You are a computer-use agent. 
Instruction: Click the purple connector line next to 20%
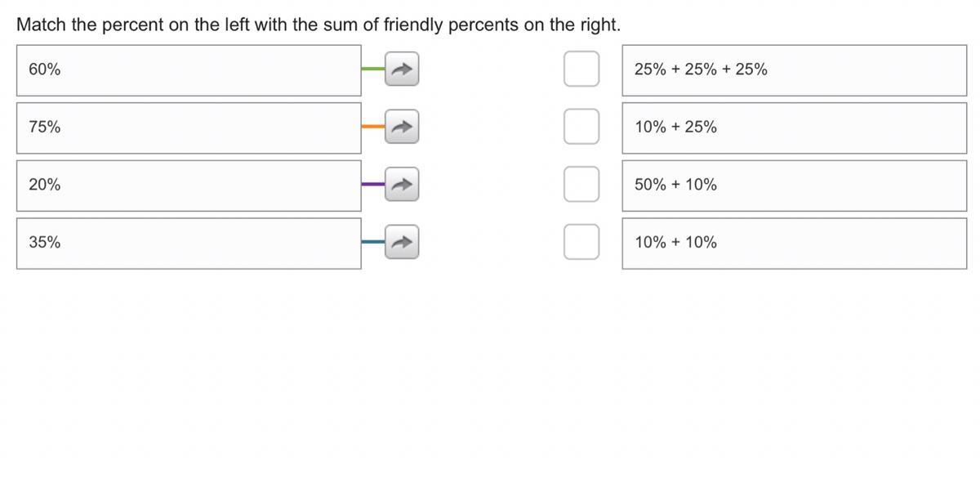pyautogui.click(x=373, y=184)
